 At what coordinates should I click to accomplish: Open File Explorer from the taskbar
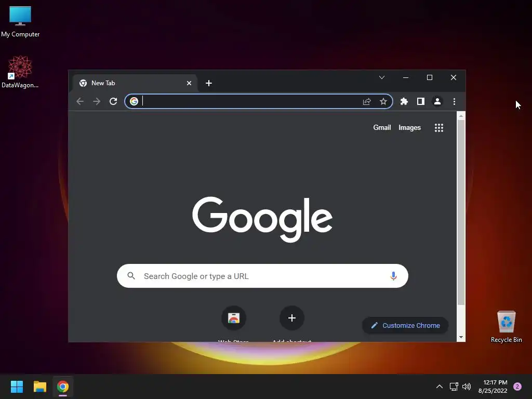click(39, 387)
